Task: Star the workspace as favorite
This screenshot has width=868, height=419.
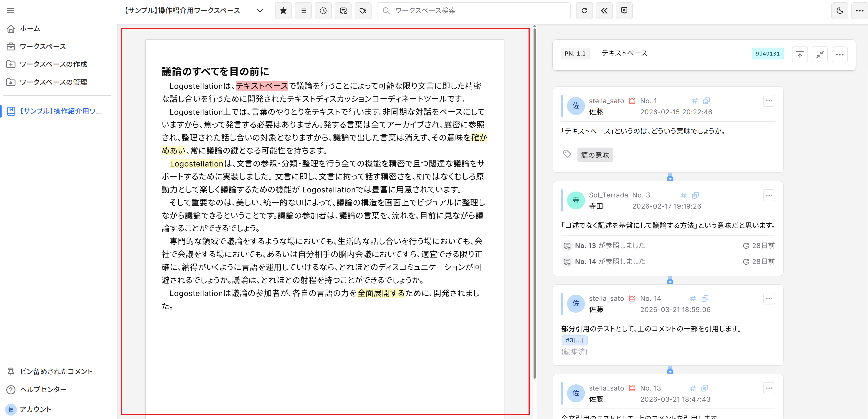Action: pyautogui.click(x=283, y=11)
